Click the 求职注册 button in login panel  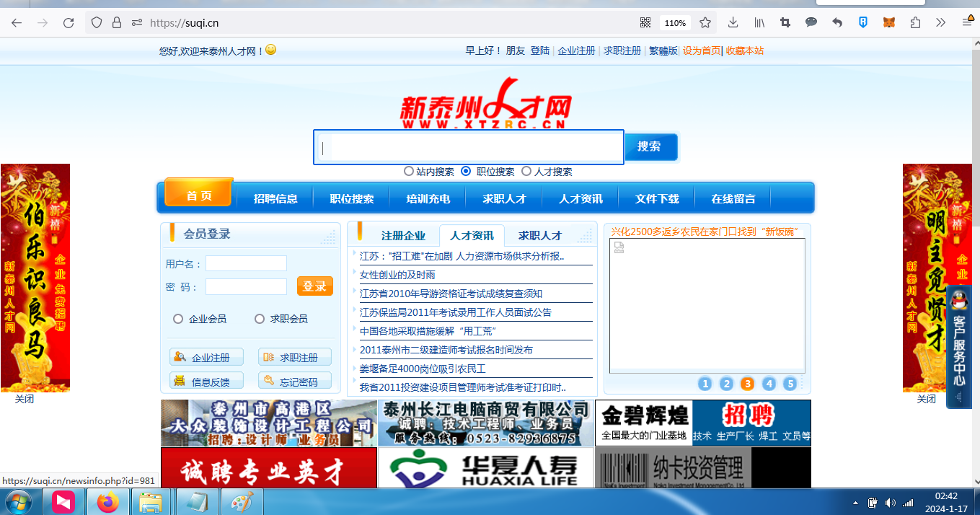(x=295, y=357)
